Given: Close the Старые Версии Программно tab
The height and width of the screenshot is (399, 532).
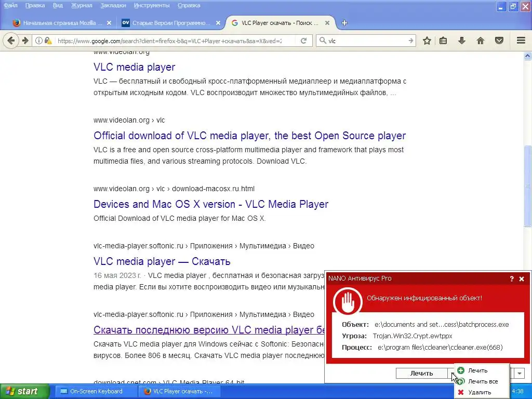Looking at the screenshot, I should coord(218,23).
